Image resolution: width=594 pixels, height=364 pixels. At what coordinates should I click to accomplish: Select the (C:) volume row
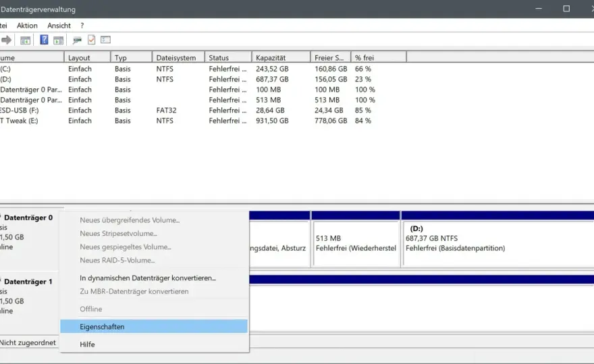coord(203,69)
